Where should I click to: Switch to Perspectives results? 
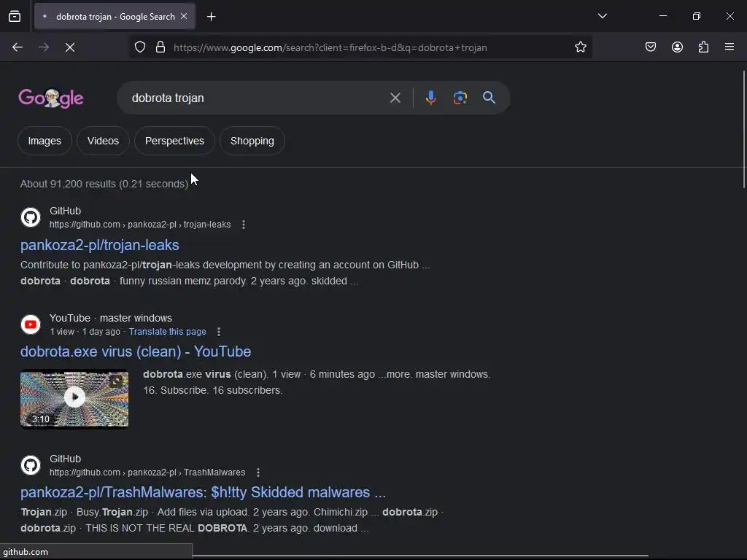point(174,141)
